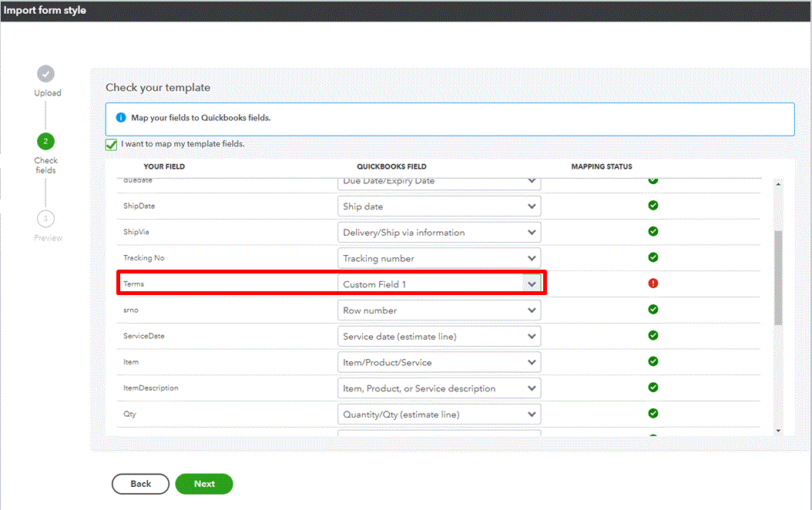Select the YOUR FIELD column header
Screen dimensions: 812x510
164,166
